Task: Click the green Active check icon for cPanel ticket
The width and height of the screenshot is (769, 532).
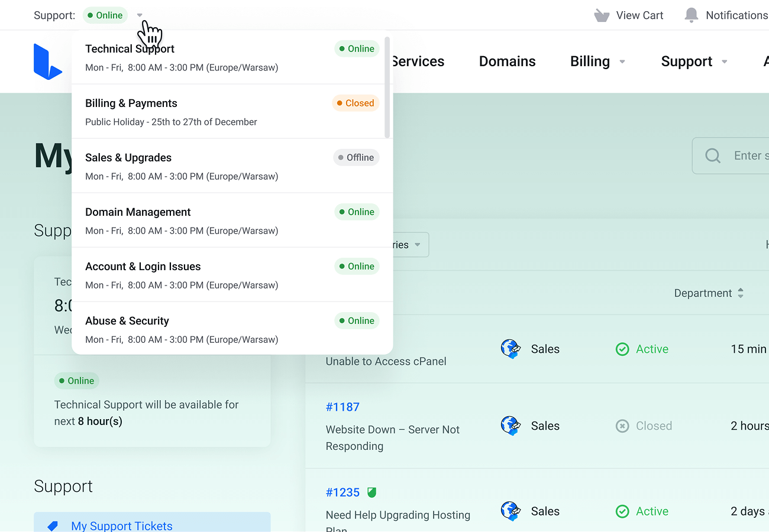Action: (622, 349)
